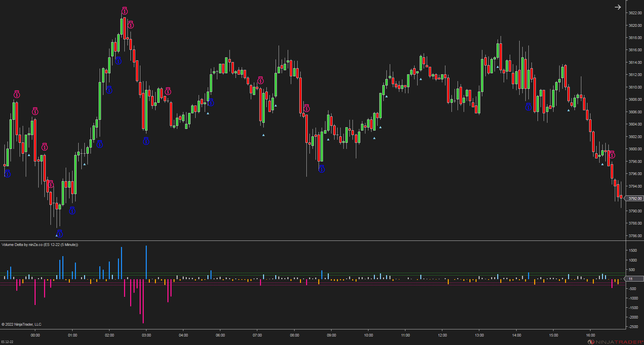Image resolution: width=644 pixels, height=345 pixels.
Task: Click the 2022 NinjaTrader LLC copyright text
Action: pyautogui.click(x=21, y=324)
